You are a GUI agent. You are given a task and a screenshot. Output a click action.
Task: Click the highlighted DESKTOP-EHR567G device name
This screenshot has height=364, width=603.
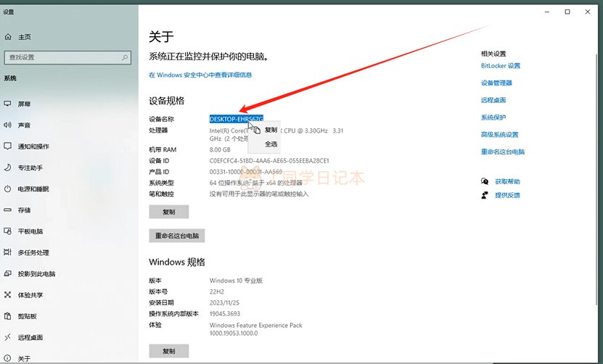pos(236,119)
